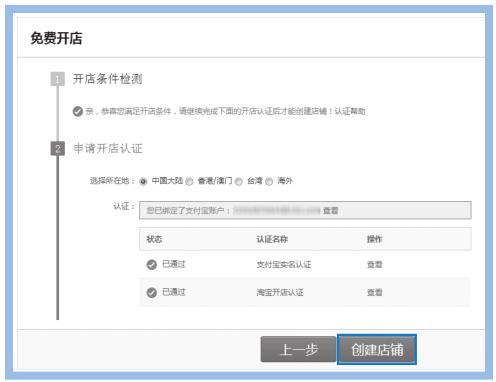Click the success check icon in step 1 message
The width and height of the screenshot is (496, 382).
click(x=78, y=111)
